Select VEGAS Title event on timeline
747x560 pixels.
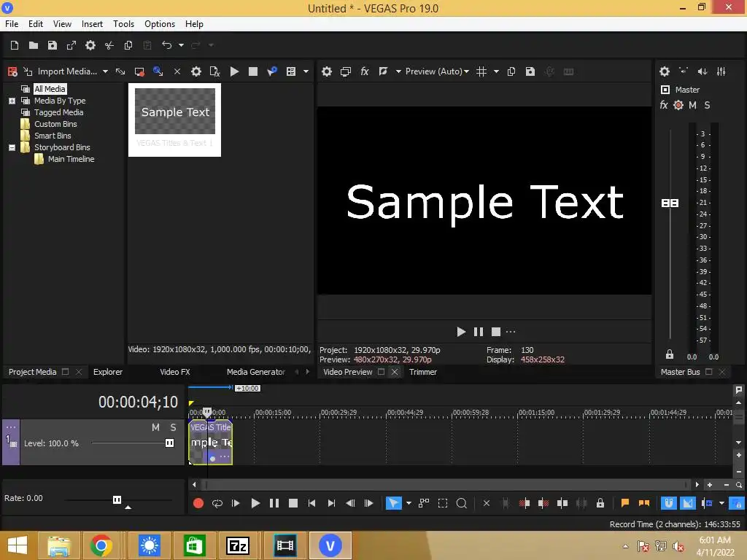pos(211,443)
